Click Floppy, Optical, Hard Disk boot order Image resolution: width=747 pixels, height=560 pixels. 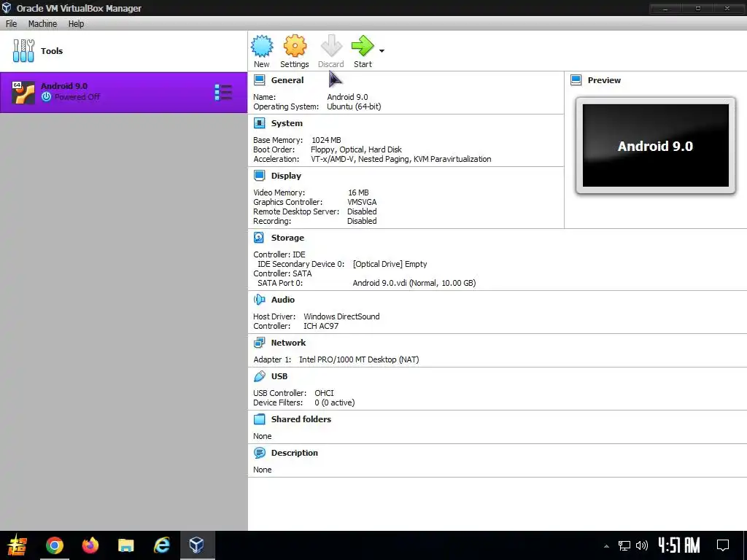(x=356, y=149)
